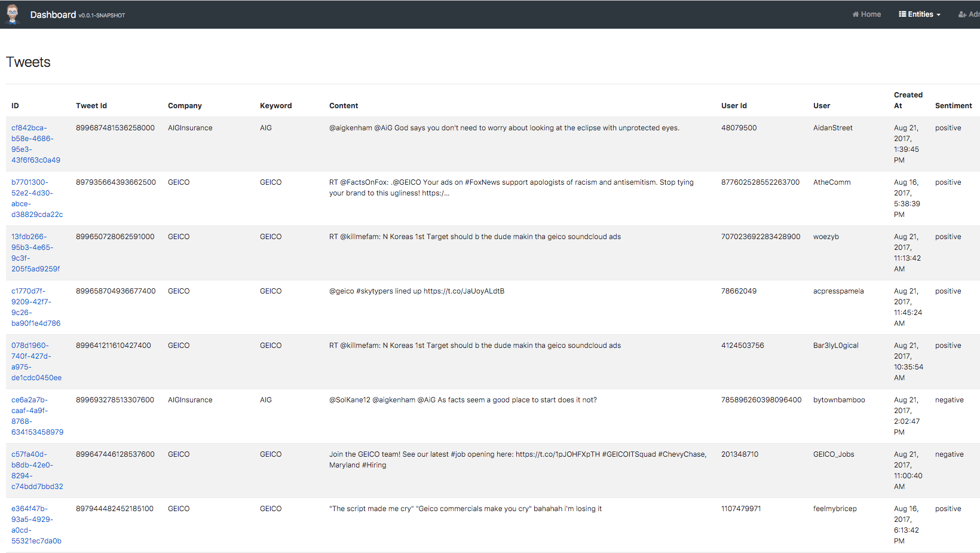
Task: Click User Id 4124503756
Action: point(743,346)
